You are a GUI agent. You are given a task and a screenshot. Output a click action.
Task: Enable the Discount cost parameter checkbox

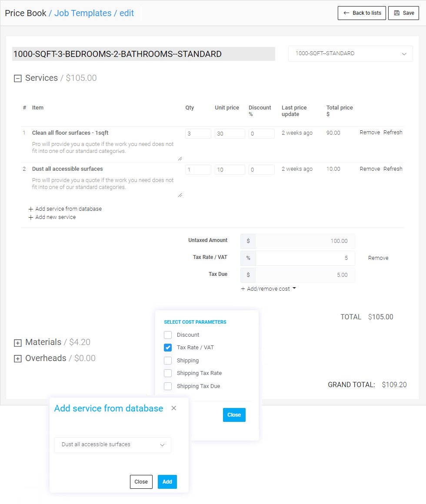(168, 335)
